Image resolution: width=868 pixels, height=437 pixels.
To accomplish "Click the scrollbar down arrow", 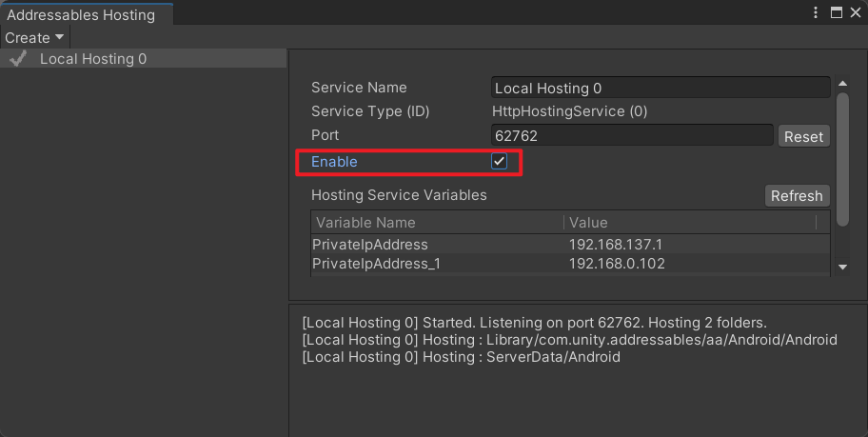I will click(x=842, y=267).
